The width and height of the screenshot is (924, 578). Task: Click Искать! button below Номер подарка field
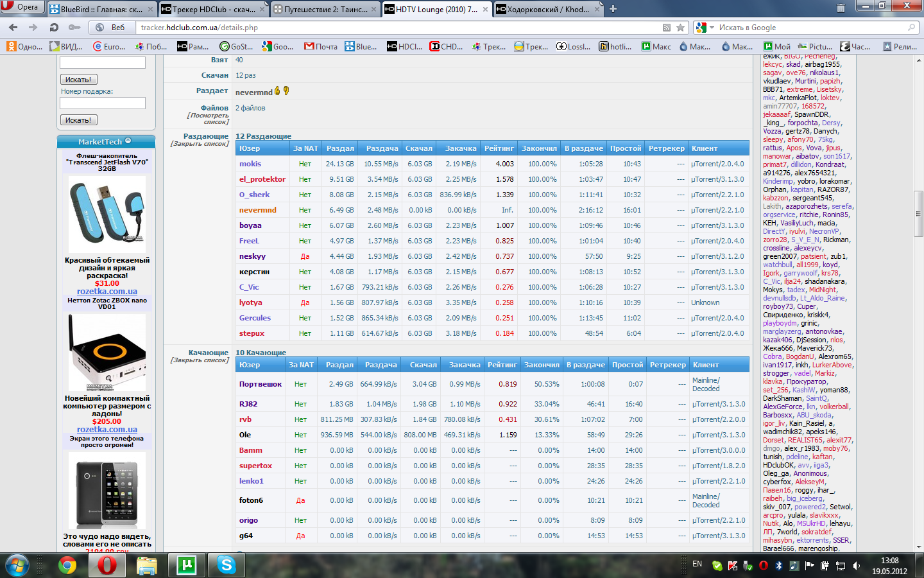78,120
